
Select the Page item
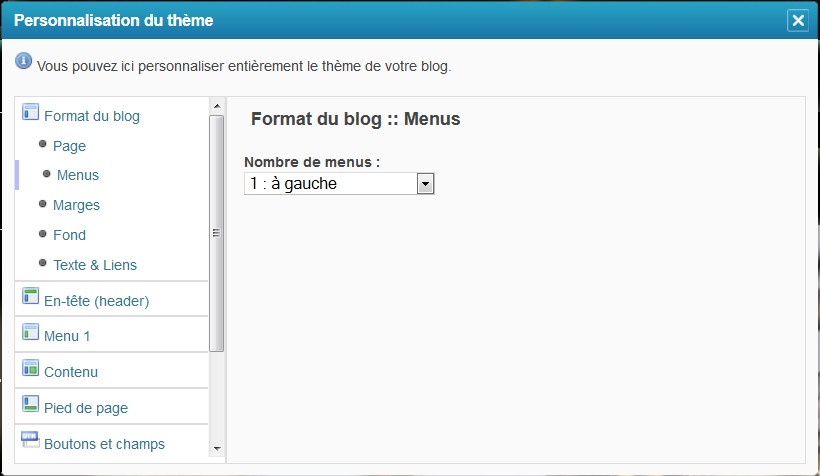[x=69, y=146]
